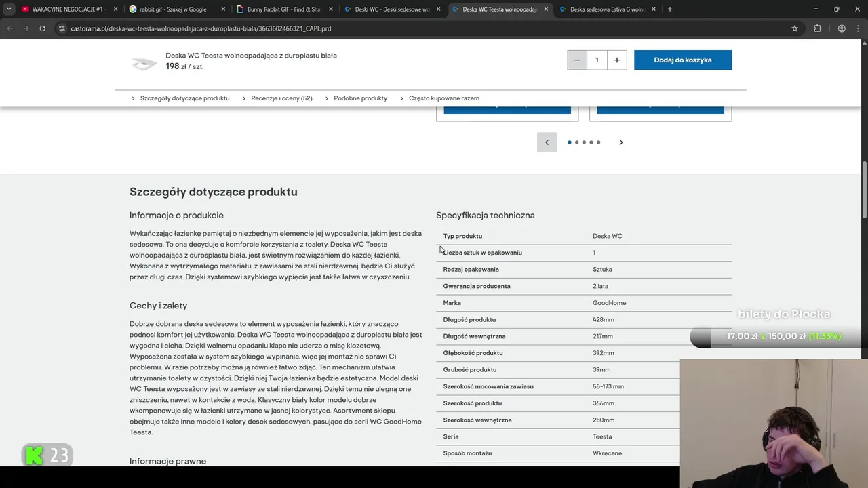Bookmark this page with the star icon
This screenshot has width=868, height=488.
[x=795, y=28]
